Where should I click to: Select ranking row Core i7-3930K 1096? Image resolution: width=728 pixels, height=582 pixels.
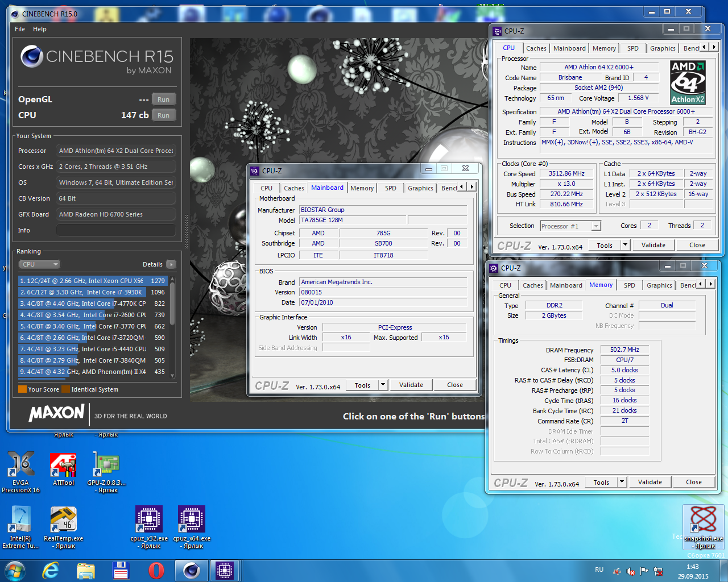(93, 292)
